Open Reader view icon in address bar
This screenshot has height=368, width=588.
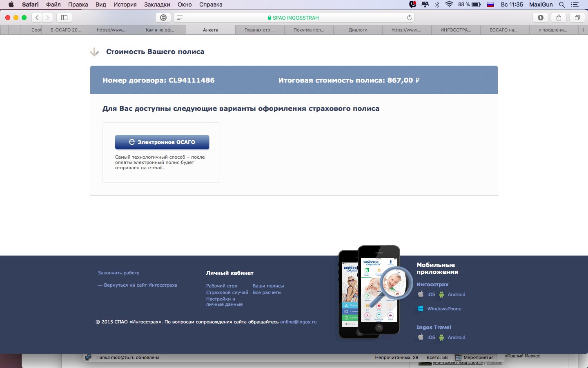180,18
